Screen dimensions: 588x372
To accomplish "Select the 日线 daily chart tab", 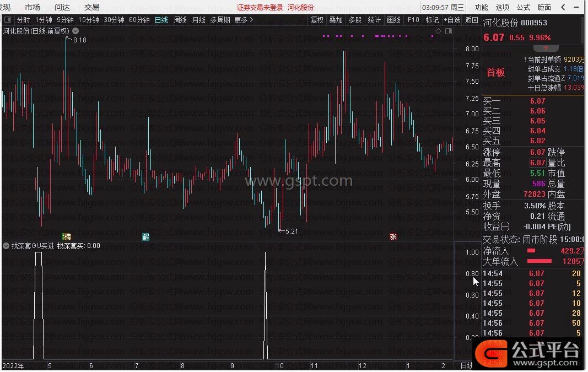I will (161, 20).
